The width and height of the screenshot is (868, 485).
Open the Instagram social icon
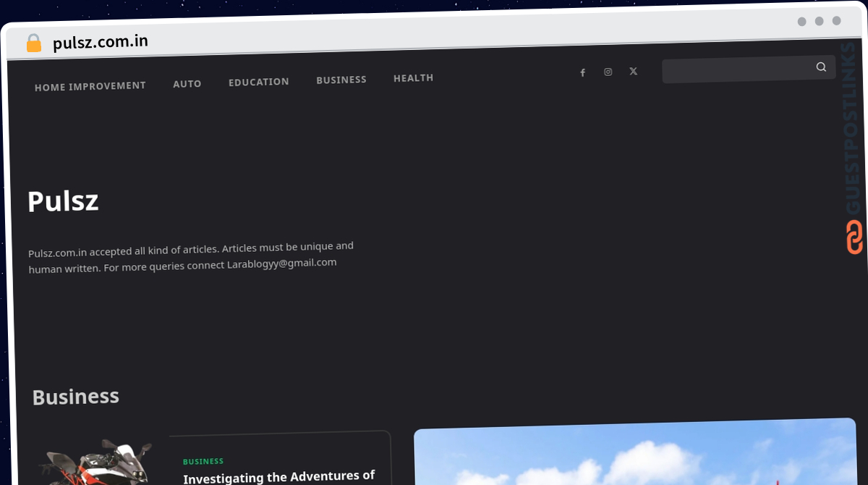tap(608, 72)
